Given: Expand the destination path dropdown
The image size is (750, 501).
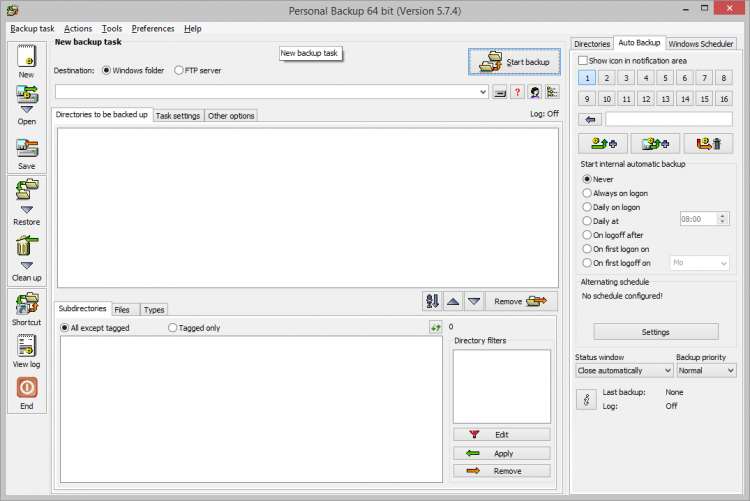Looking at the screenshot, I should point(483,92).
